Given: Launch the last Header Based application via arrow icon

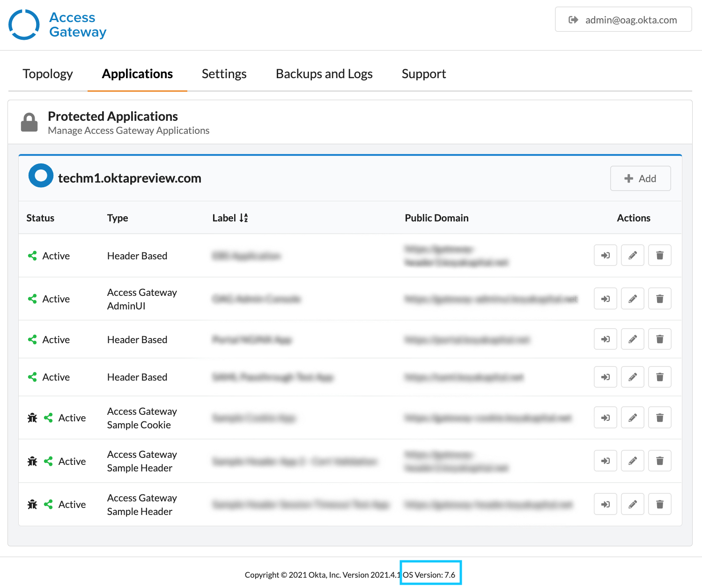Looking at the screenshot, I should pos(605,377).
